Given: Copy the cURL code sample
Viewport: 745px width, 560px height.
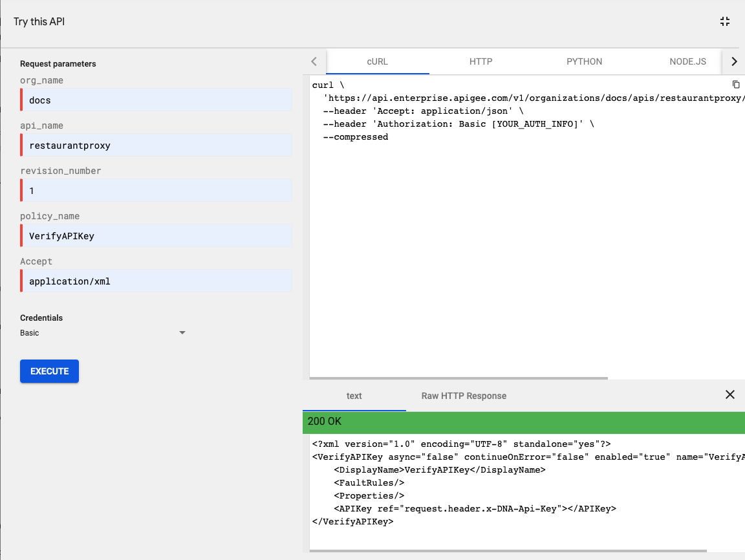Looking at the screenshot, I should [x=735, y=85].
